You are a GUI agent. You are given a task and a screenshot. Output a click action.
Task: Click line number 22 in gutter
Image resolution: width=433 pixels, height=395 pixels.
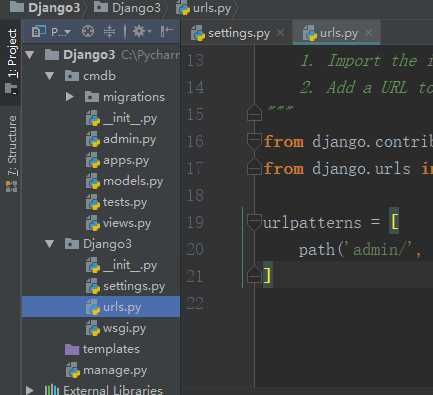click(x=195, y=304)
